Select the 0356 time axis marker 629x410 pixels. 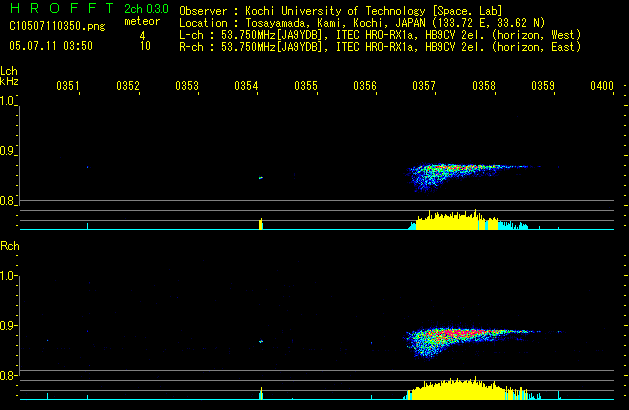pos(365,86)
